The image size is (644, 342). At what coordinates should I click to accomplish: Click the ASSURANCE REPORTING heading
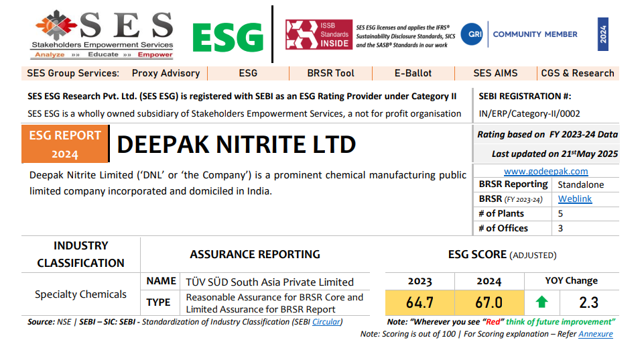click(x=255, y=254)
